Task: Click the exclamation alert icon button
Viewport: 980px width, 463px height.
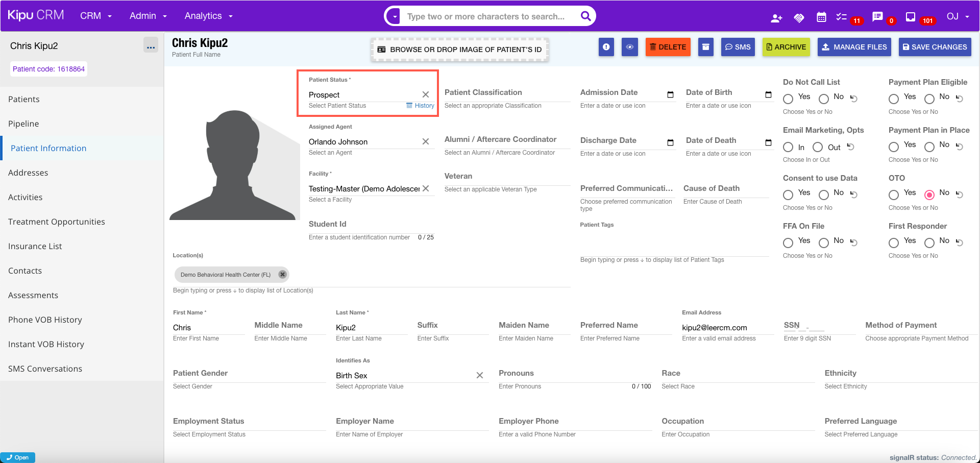Action: click(606, 47)
